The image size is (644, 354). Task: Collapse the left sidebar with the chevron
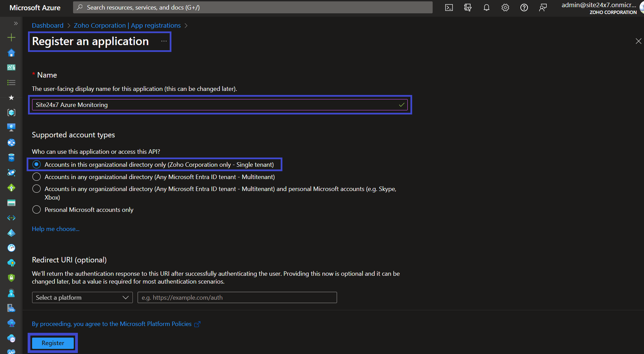[16, 23]
